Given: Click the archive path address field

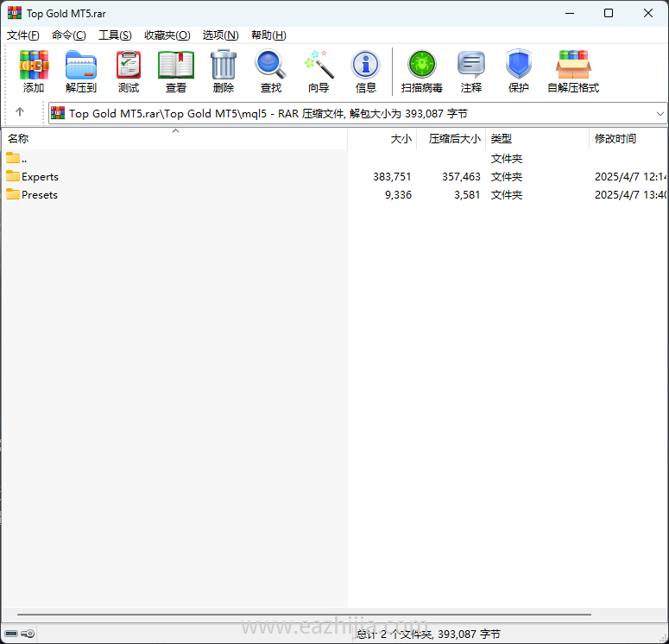Looking at the screenshot, I should click(357, 114).
